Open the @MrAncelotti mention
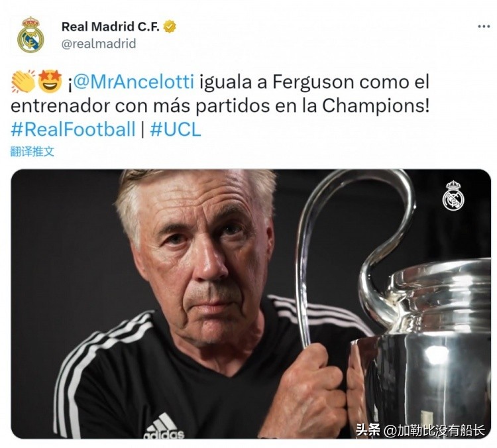 (x=133, y=82)
